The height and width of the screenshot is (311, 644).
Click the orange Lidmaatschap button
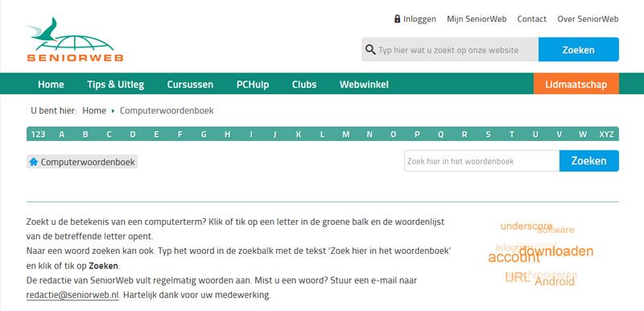point(576,85)
